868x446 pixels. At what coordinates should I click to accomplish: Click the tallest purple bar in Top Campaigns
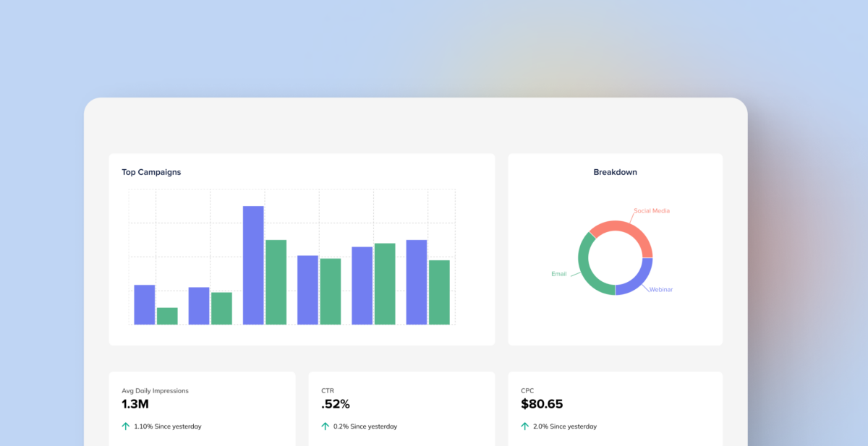coord(253,265)
